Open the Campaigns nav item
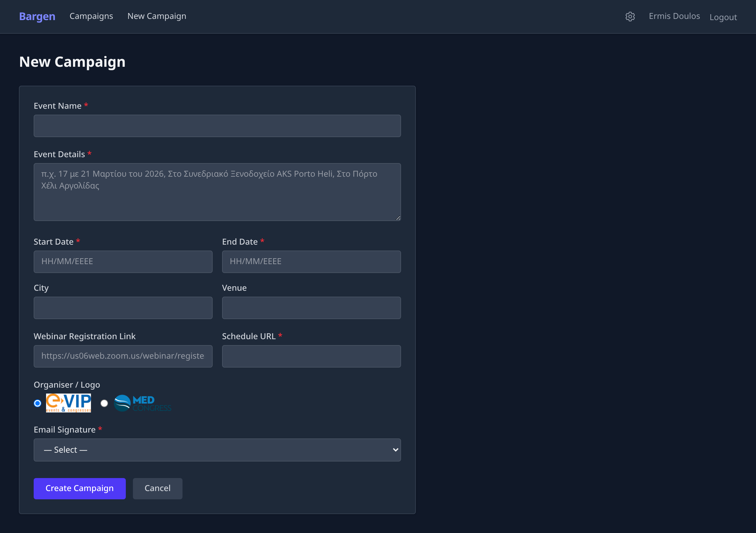This screenshot has height=533, width=756. (91, 16)
